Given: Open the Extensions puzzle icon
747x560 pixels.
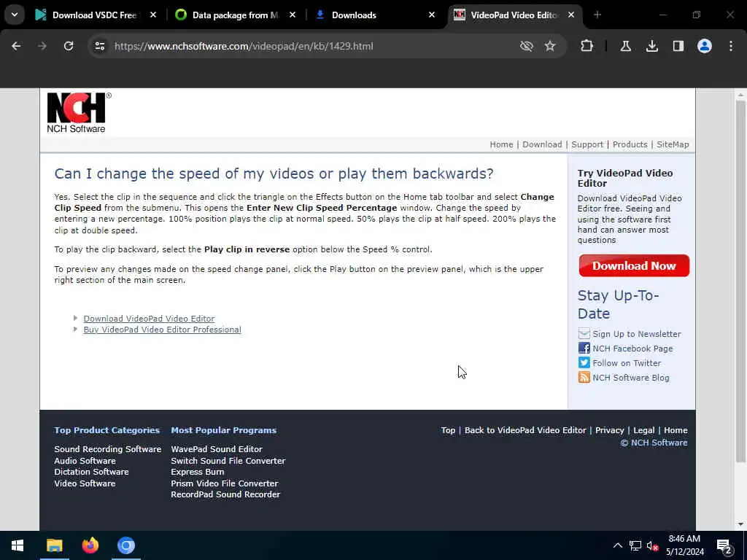Looking at the screenshot, I should click(587, 46).
